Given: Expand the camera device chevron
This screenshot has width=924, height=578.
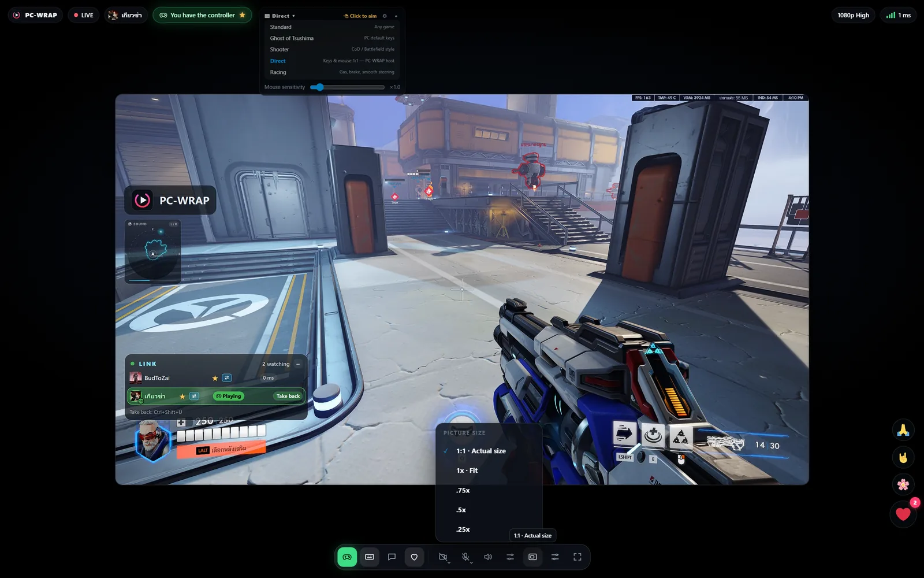Looking at the screenshot, I should 449,562.
